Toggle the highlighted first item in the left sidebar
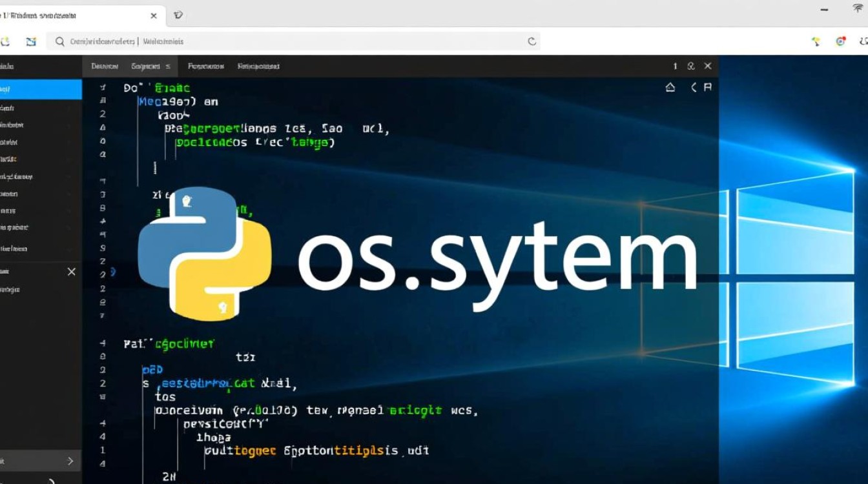 [x=40, y=90]
